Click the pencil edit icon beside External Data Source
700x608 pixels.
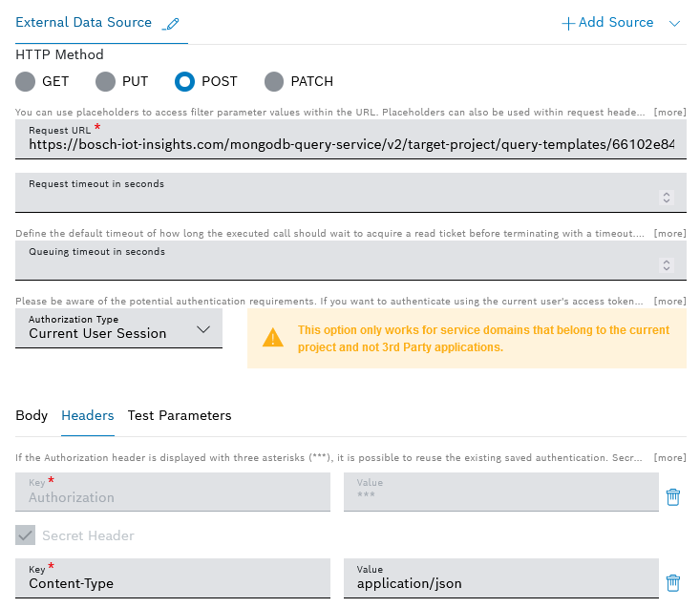(171, 24)
